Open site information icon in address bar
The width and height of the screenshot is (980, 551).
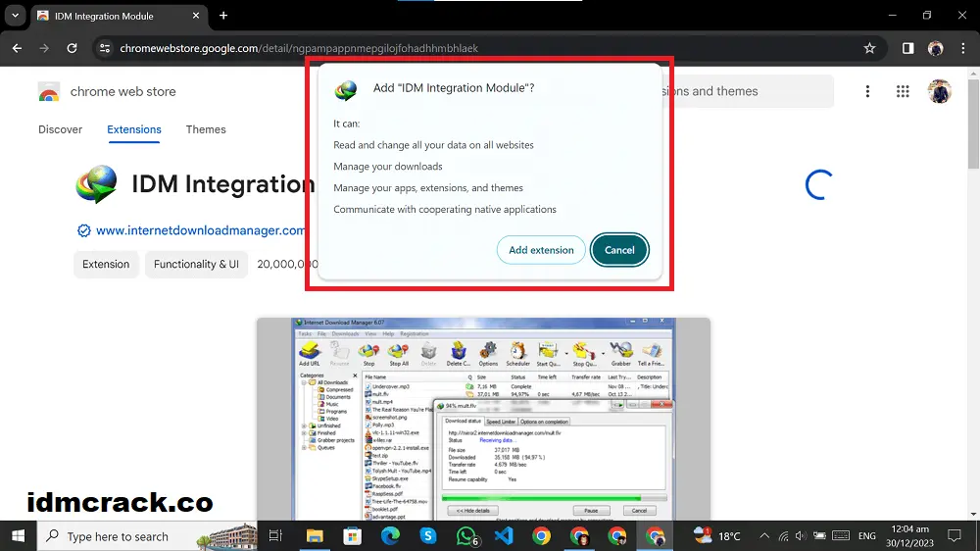click(x=105, y=48)
